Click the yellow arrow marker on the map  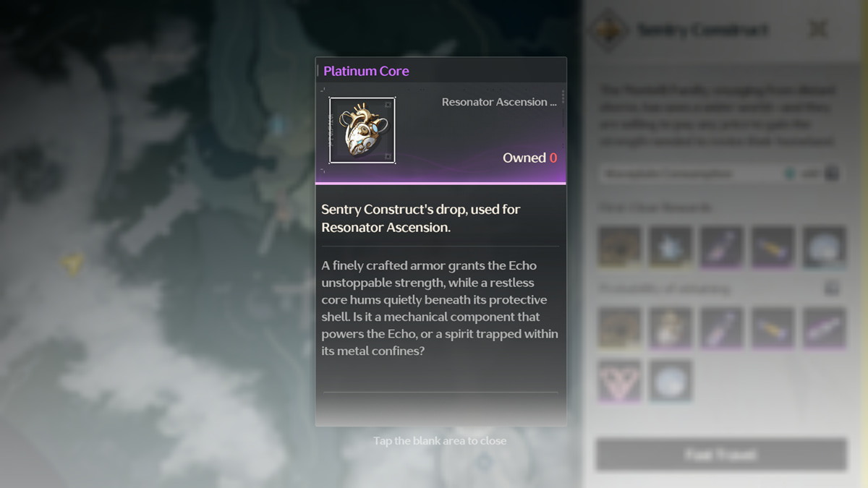click(72, 265)
